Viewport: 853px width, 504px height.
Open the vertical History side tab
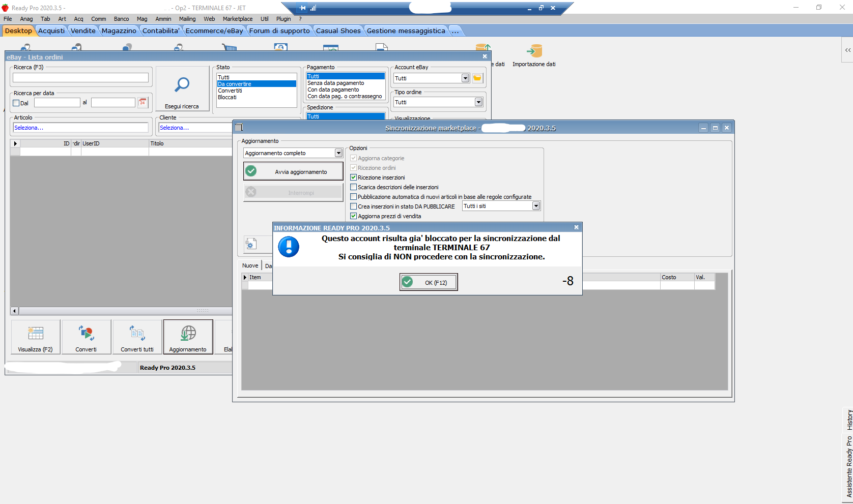[x=849, y=420]
